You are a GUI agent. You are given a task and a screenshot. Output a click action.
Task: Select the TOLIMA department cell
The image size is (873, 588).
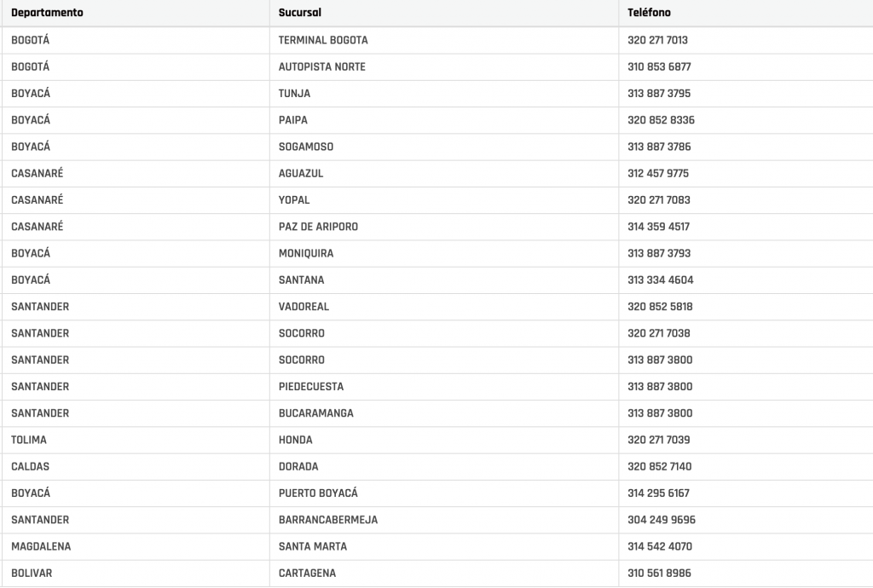pyautogui.click(x=29, y=440)
